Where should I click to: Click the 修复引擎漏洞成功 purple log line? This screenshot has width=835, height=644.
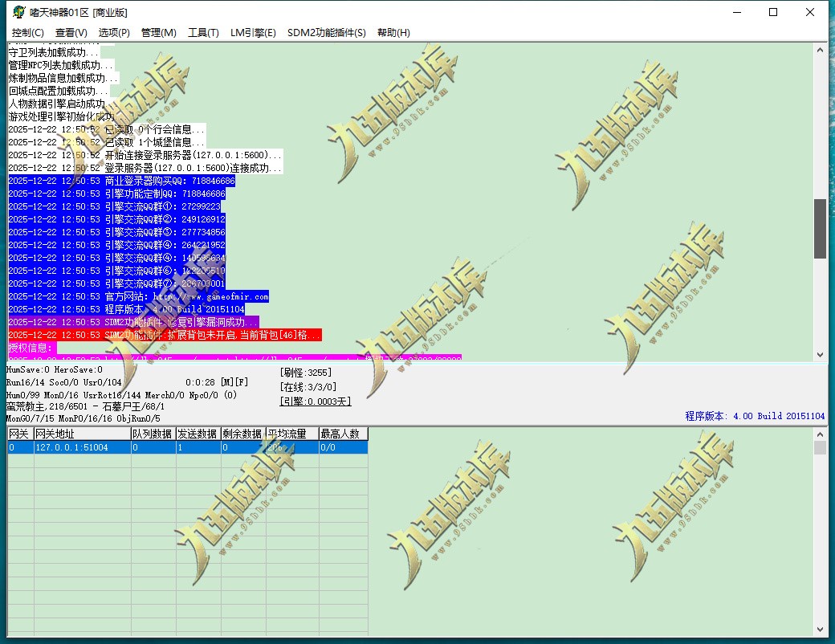tap(133, 322)
